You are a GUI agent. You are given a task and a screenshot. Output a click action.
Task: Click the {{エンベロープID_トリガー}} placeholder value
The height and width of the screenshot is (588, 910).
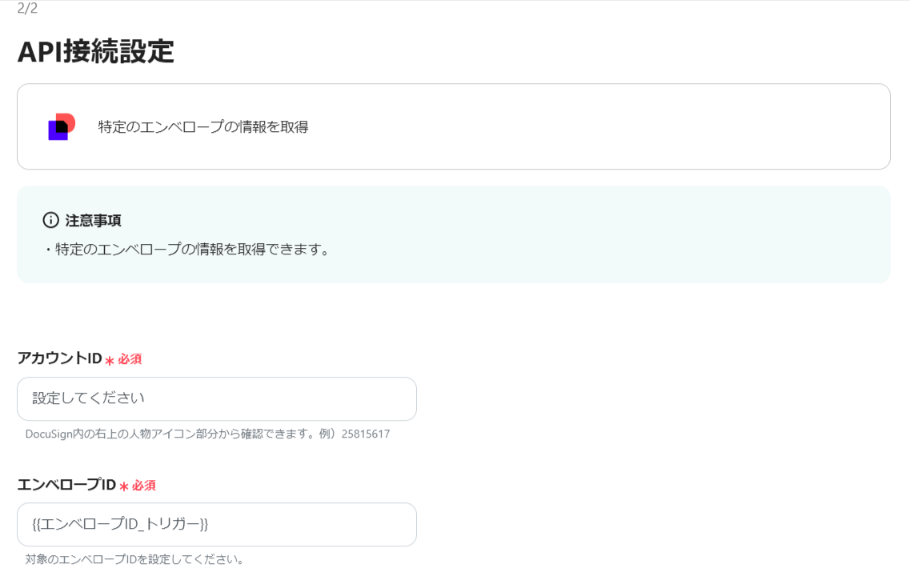click(x=120, y=524)
